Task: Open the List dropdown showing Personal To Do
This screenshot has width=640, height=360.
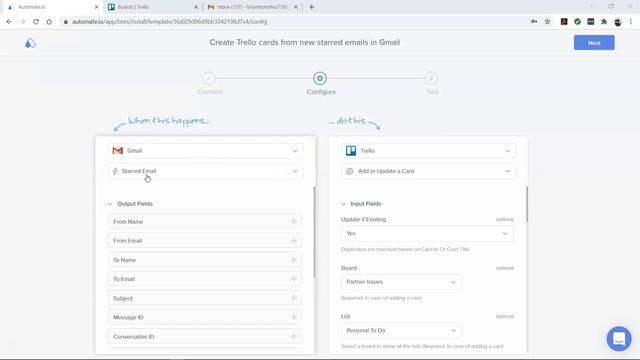Action: 401,330
